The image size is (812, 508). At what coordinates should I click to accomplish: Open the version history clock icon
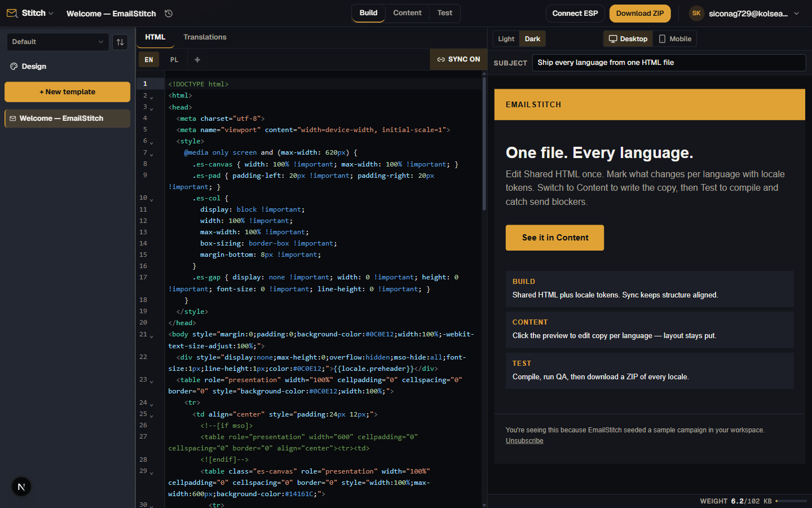169,14
